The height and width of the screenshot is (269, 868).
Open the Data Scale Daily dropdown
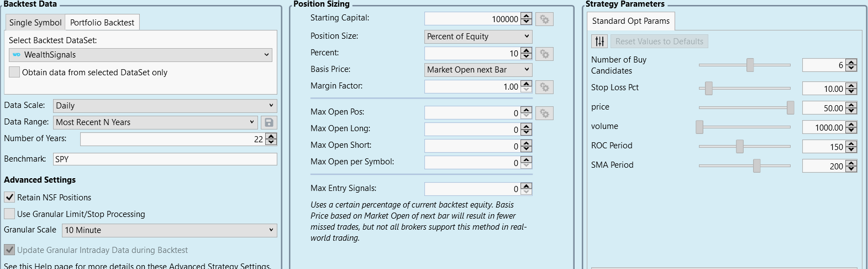click(165, 106)
